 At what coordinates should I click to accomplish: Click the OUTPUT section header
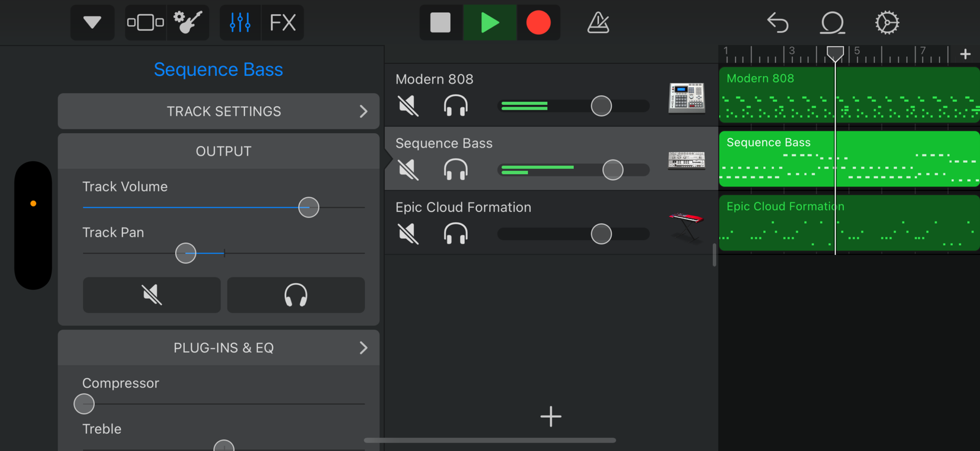219,151
